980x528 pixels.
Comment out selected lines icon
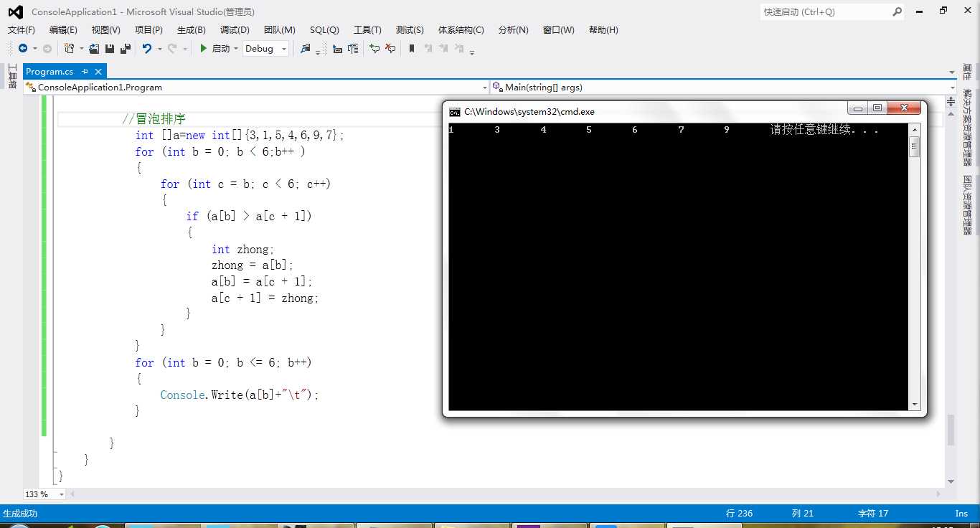(x=374, y=49)
